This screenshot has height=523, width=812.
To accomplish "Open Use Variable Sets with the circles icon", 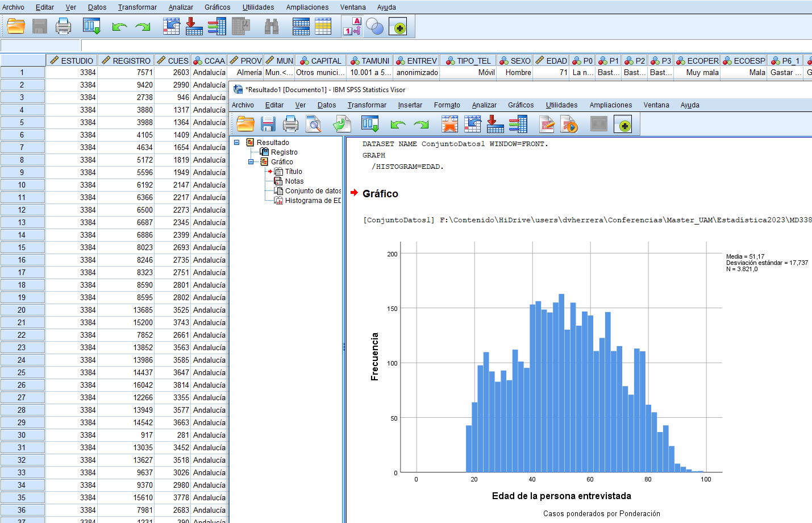I will point(375,26).
